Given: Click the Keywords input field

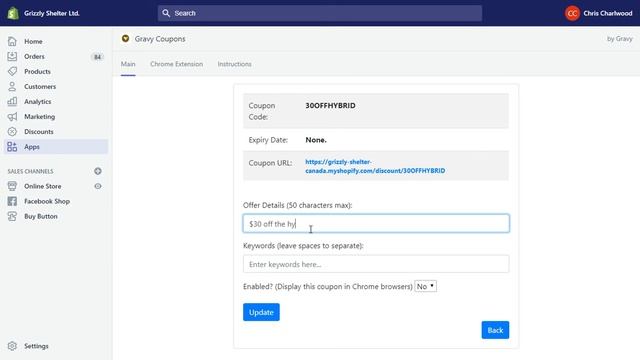Looking at the screenshot, I should point(376,264).
